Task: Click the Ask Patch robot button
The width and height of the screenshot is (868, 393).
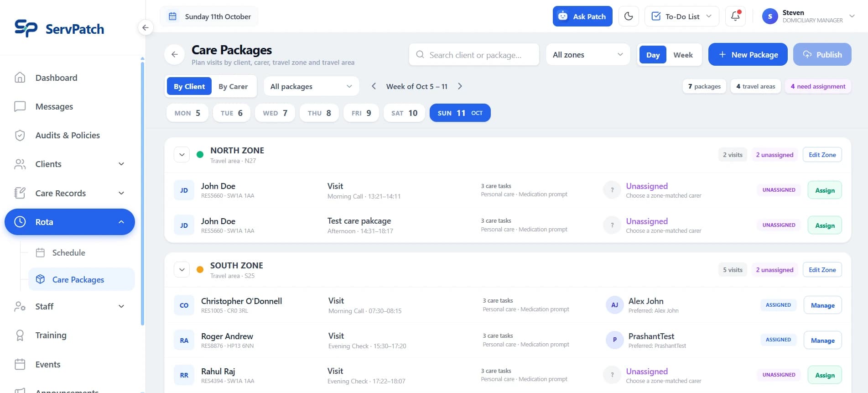Action: pyautogui.click(x=582, y=16)
